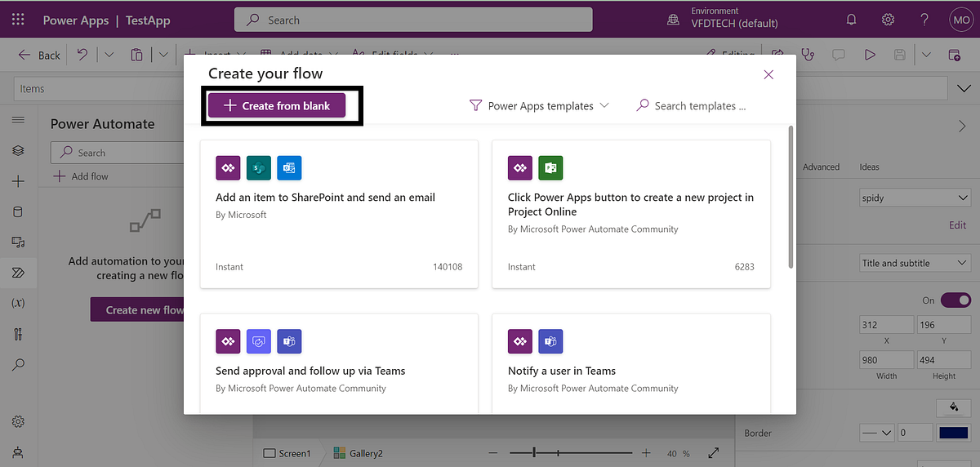This screenshot has height=467, width=980.
Task: Expand the Paste dropdown arrow
Action: click(163, 55)
